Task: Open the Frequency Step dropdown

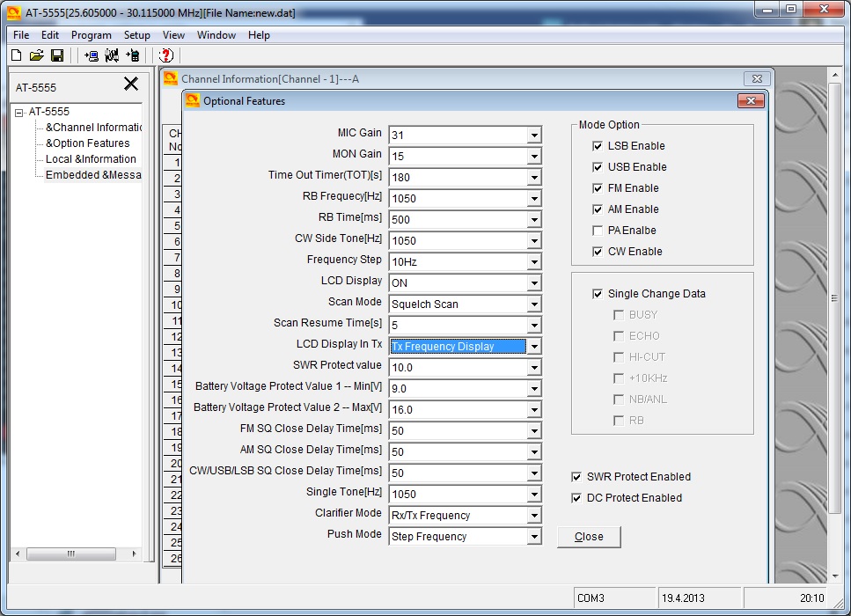Action: 533,262
